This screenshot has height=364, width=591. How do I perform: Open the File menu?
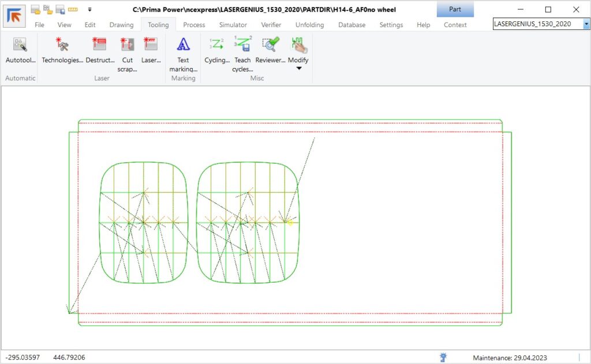tap(39, 25)
